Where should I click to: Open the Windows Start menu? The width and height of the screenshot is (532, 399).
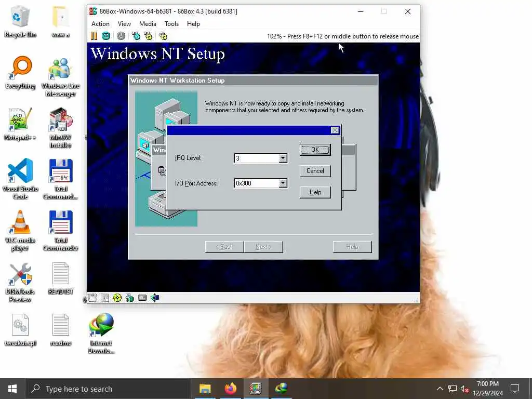point(12,389)
